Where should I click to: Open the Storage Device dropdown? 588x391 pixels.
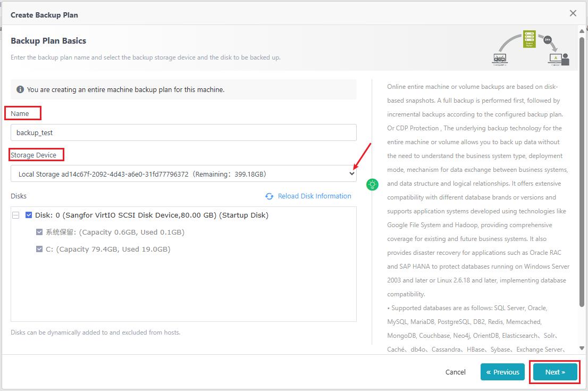click(183, 174)
